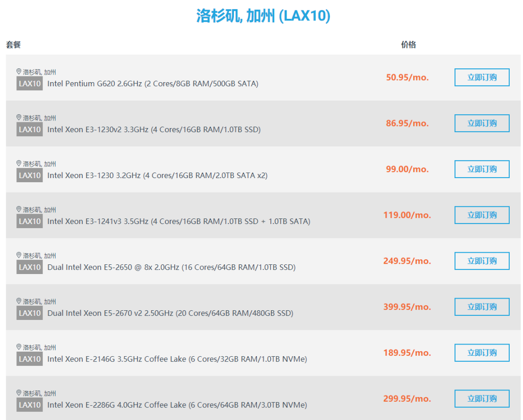
Task: Click the 价格 column header
Action: [x=409, y=45]
